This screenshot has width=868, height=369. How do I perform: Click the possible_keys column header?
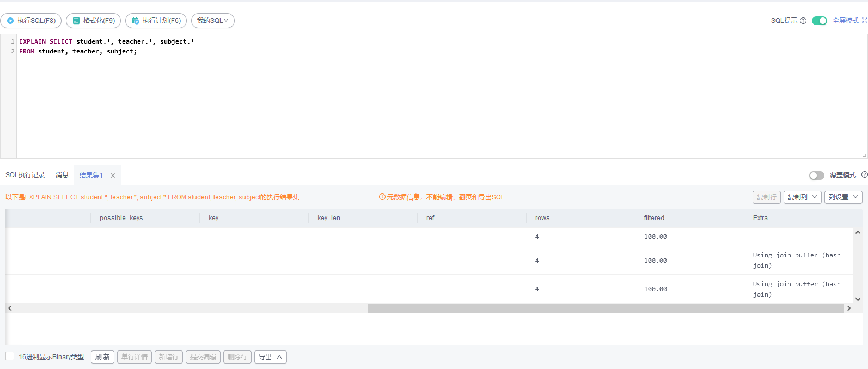(x=121, y=218)
